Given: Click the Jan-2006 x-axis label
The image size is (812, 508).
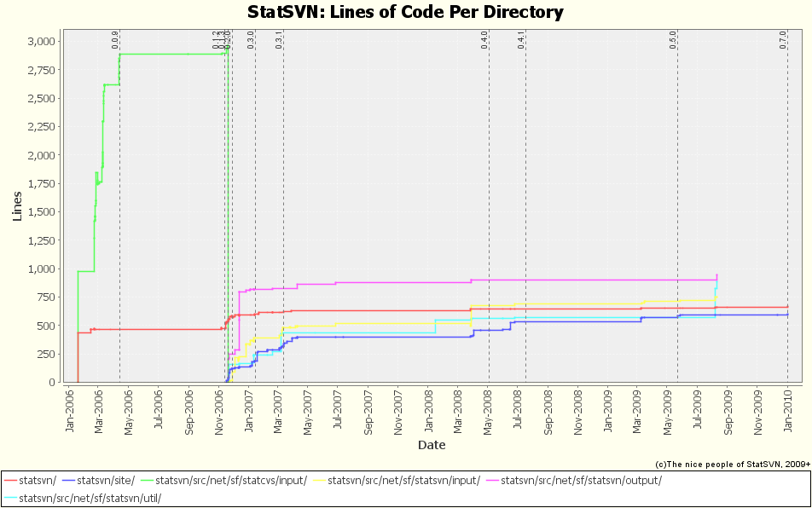Looking at the screenshot, I should click(69, 412).
